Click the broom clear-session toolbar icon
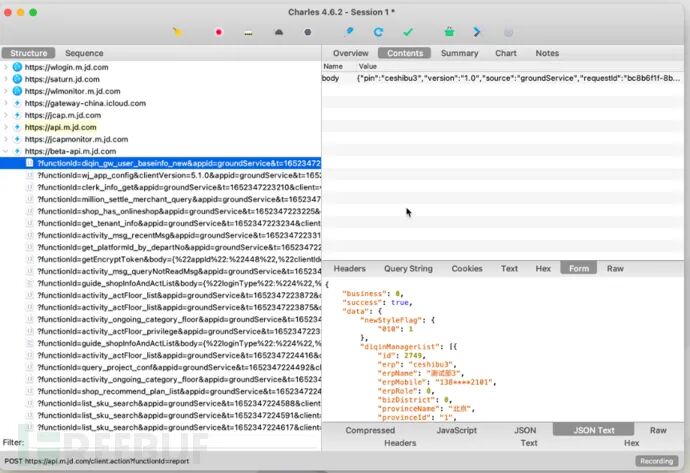The height and width of the screenshot is (473, 690). pyautogui.click(x=178, y=32)
